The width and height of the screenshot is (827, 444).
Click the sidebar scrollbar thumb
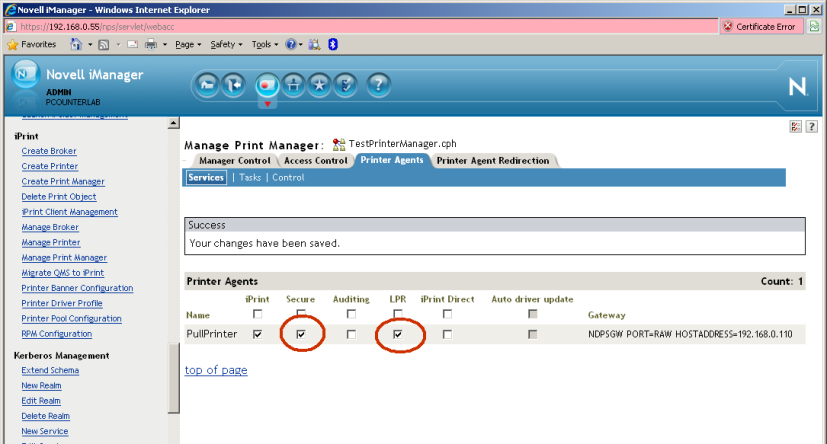click(x=174, y=378)
